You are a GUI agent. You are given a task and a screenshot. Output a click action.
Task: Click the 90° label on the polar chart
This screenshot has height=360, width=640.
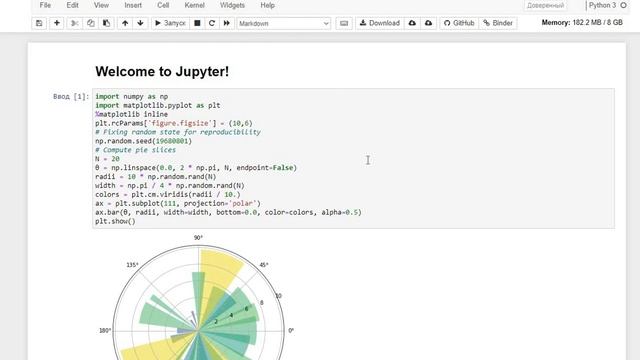(x=198, y=238)
